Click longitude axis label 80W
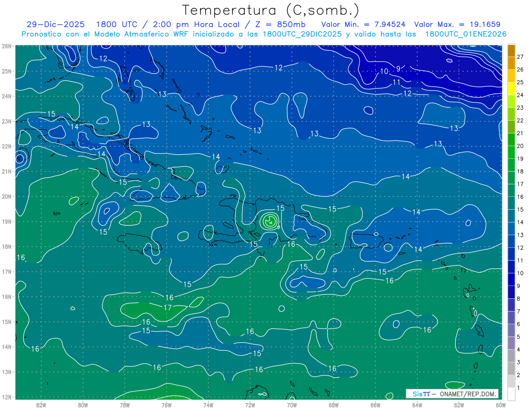 coord(83,405)
